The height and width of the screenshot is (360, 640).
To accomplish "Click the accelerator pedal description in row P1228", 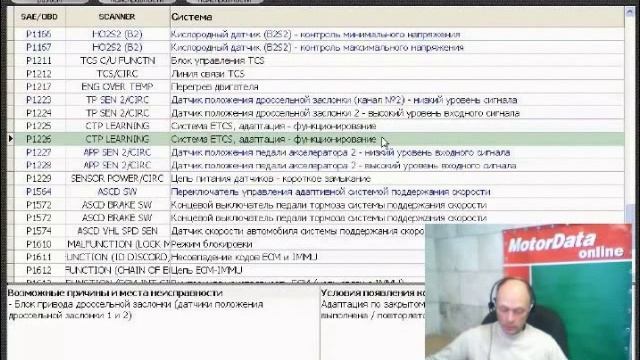I will 344,166.
